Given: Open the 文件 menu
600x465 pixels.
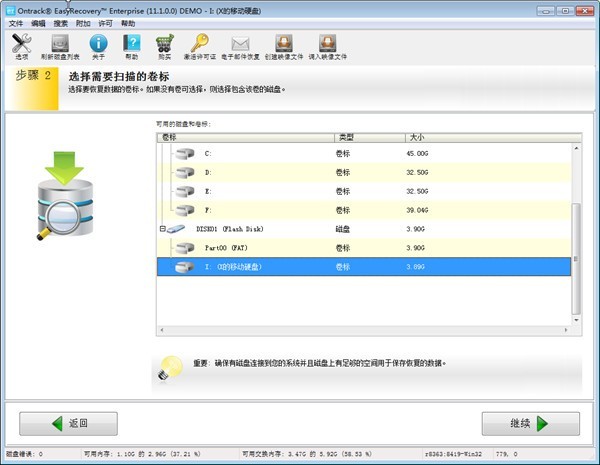Looking at the screenshot, I should (16, 24).
